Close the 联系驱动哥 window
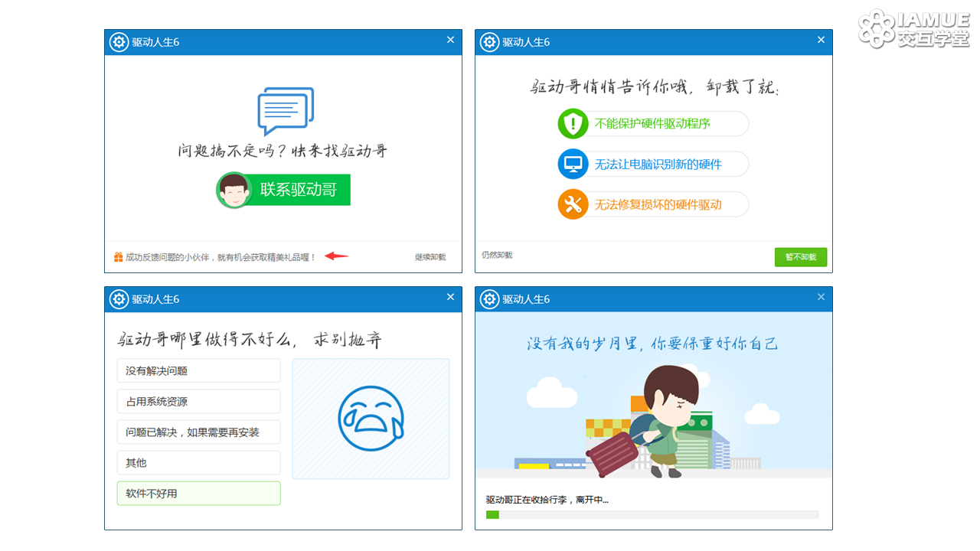 click(450, 40)
